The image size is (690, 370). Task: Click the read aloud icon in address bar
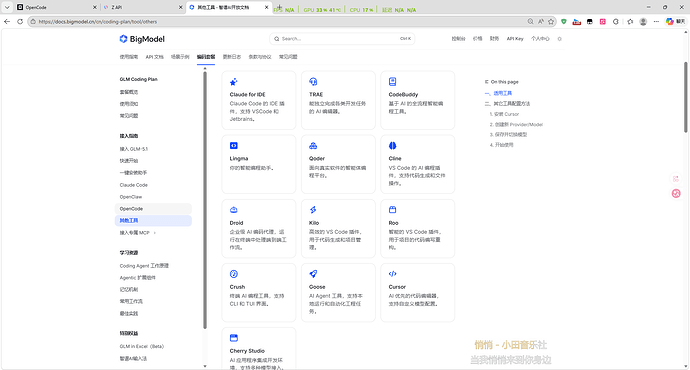(x=541, y=21)
